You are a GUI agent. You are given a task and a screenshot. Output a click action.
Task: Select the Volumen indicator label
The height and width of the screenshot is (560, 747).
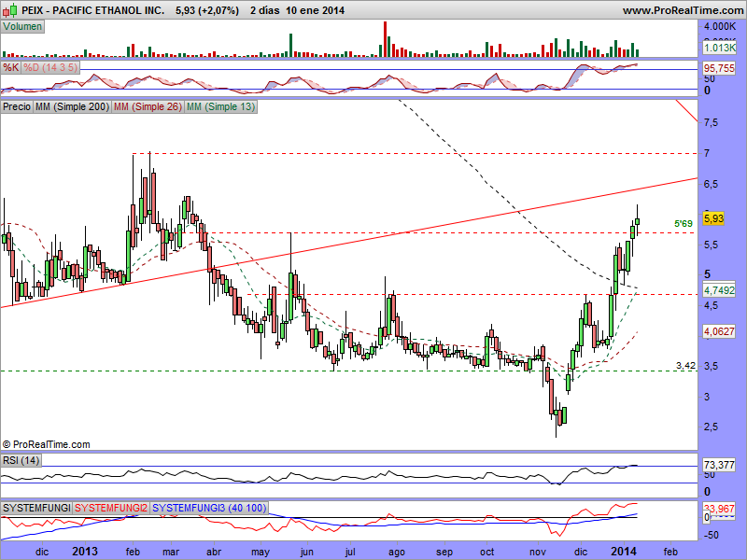[22, 27]
